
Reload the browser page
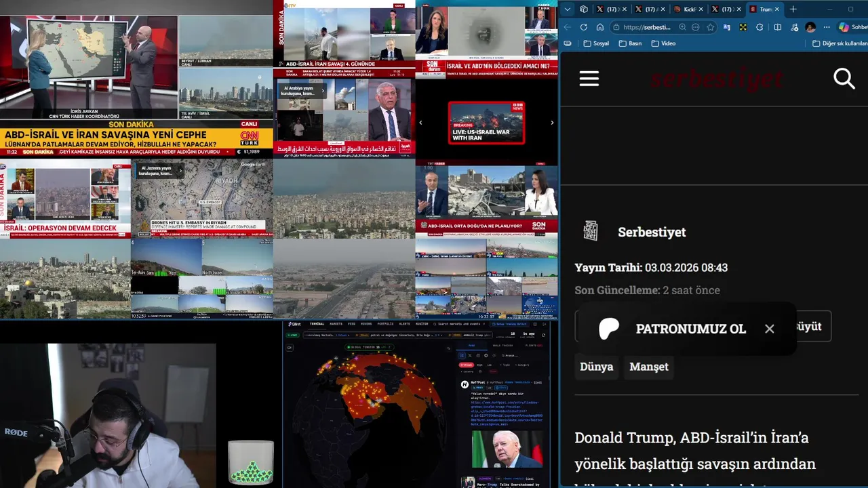584,27
